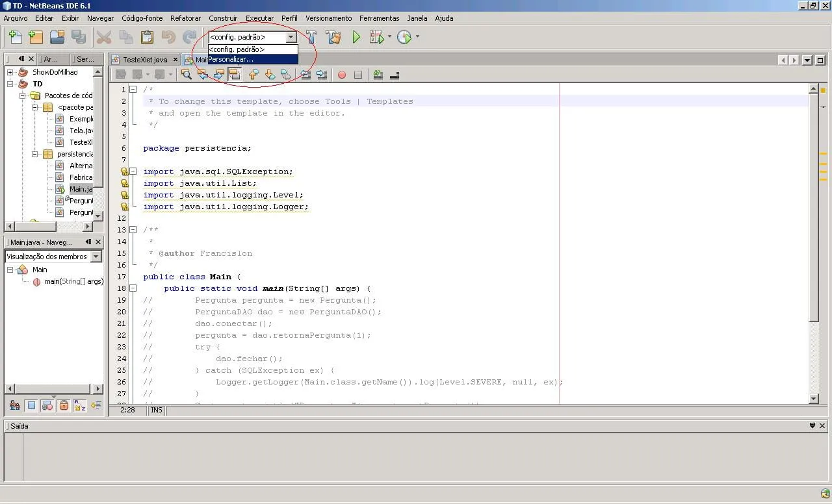Expand the ShowDoMilhao project node
The height and width of the screenshot is (504, 832).
pos(10,72)
